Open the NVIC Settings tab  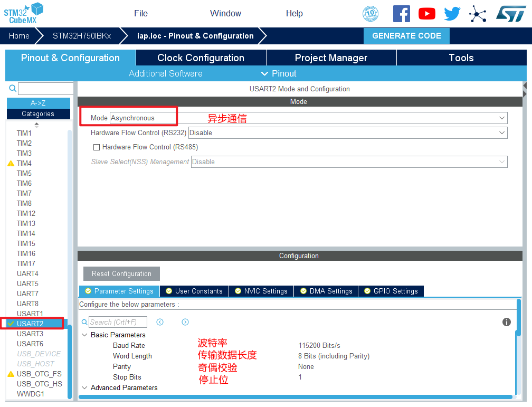(261, 291)
